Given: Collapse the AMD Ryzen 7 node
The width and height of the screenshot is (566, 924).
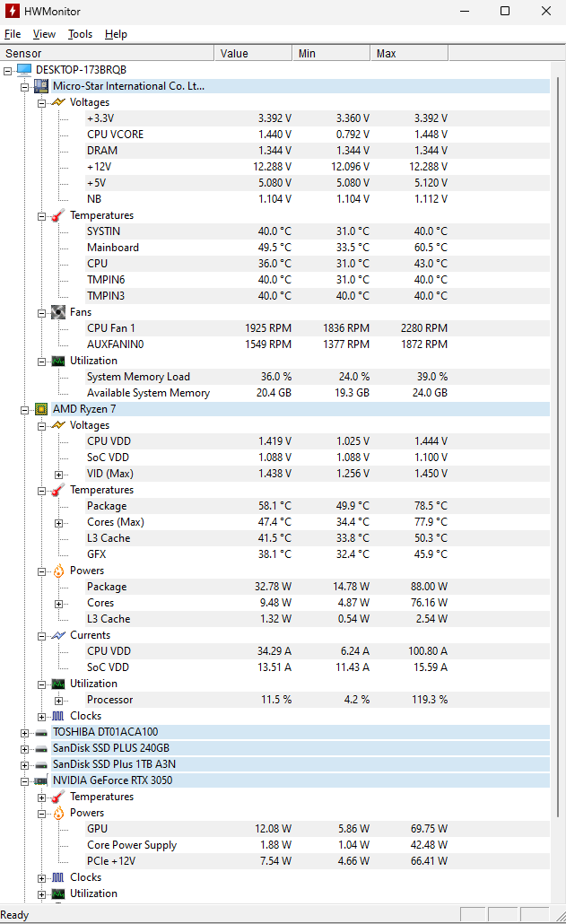Looking at the screenshot, I should 25,410.
